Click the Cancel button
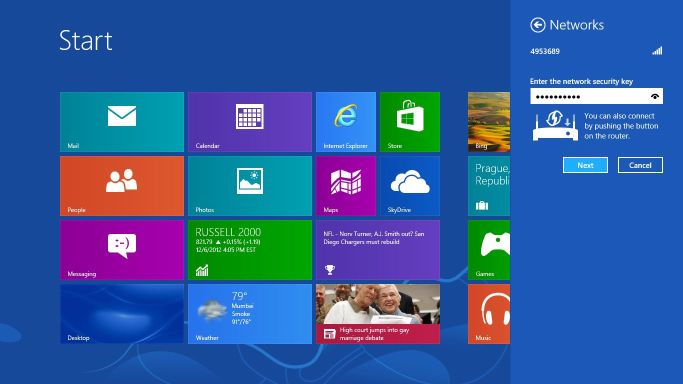The height and width of the screenshot is (384, 683). 640,165
